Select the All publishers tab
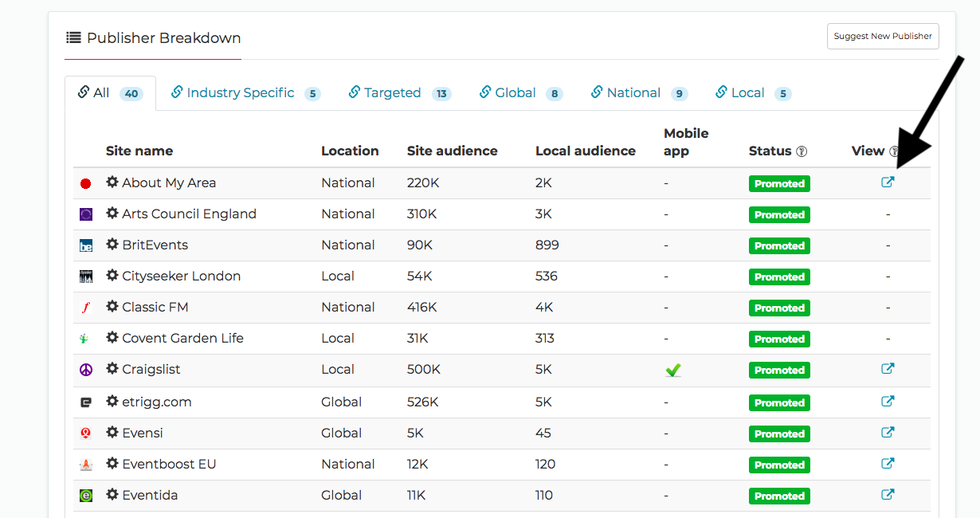Image resolution: width=980 pixels, height=518 pixels. 110,93
